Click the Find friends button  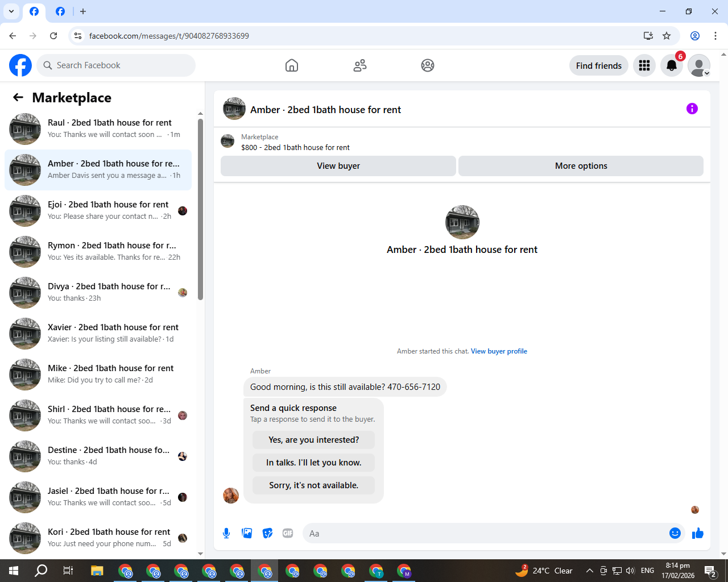(x=599, y=65)
